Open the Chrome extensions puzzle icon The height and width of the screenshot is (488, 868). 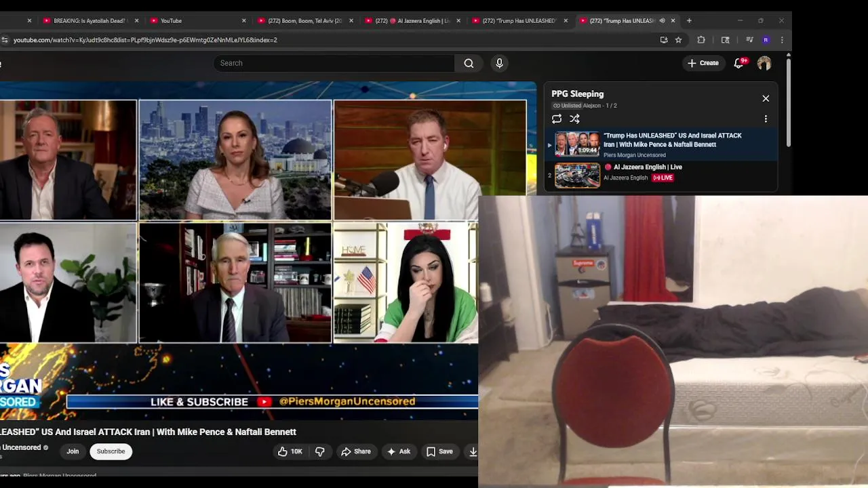tap(701, 40)
